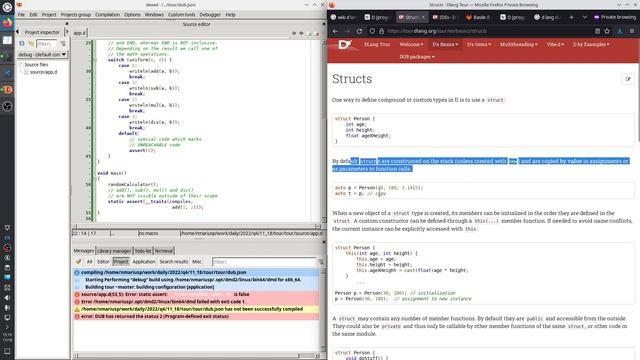640x360 pixels.
Task: Show All messages category
Action: 89,262
